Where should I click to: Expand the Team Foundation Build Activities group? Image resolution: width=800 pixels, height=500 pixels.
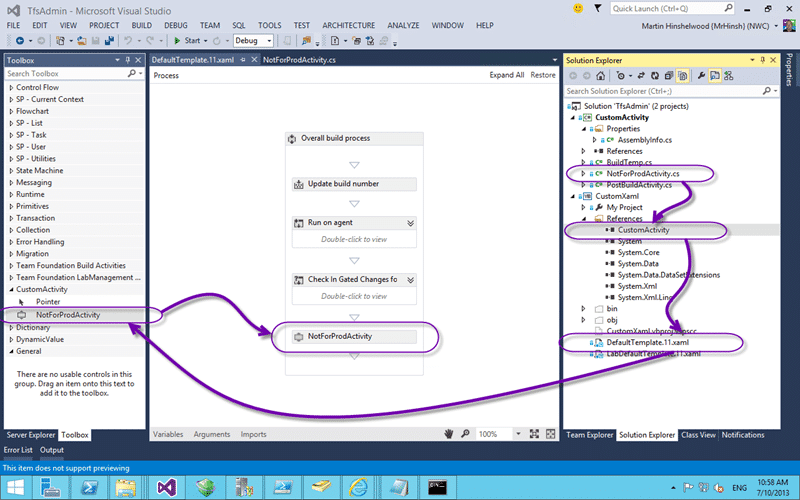[x=11, y=265]
